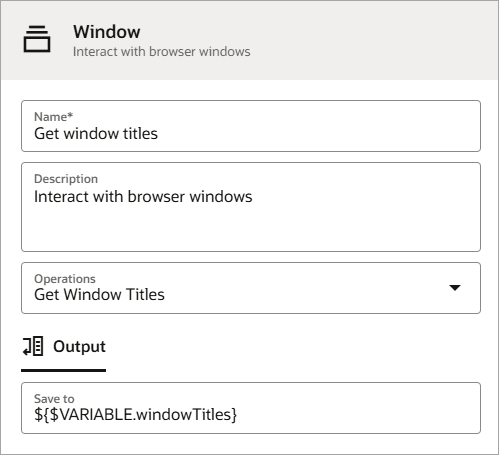Click the 'Get Window Titles' operation value
The width and height of the screenshot is (499, 455).
tap(99, 295)
